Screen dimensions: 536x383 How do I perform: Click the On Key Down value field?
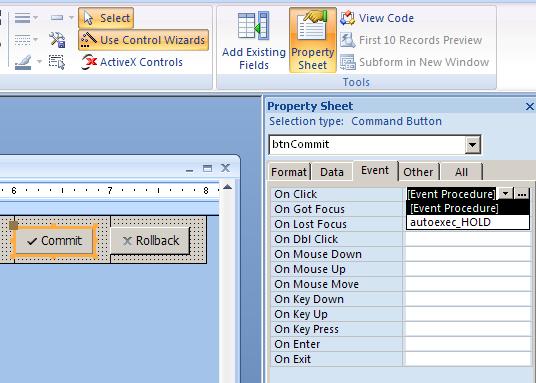pyautogui.click(x=467, y=299)
